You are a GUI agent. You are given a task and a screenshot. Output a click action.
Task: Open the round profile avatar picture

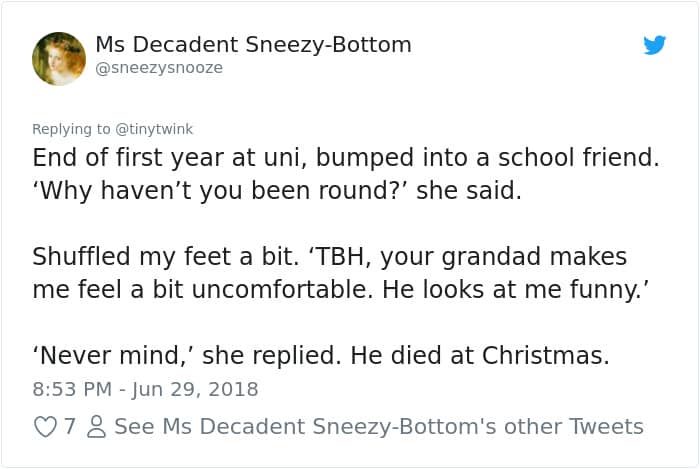[x=59, y=58]
